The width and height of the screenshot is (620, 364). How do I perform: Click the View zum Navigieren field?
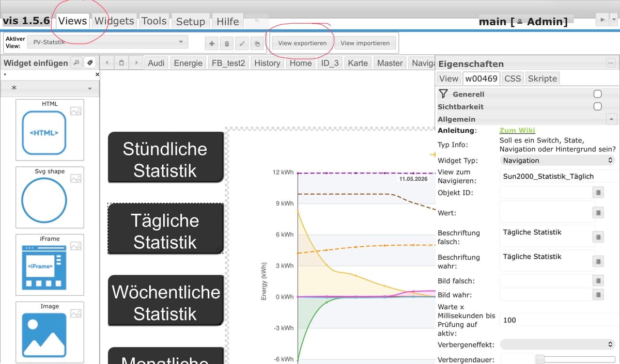558,176
